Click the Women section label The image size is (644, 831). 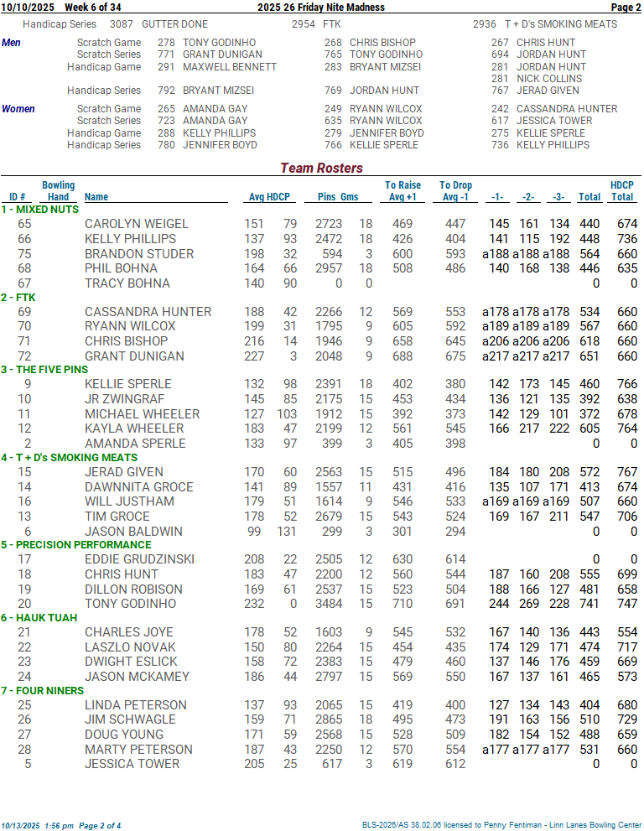pyautogui.click(x=18, y=109)
